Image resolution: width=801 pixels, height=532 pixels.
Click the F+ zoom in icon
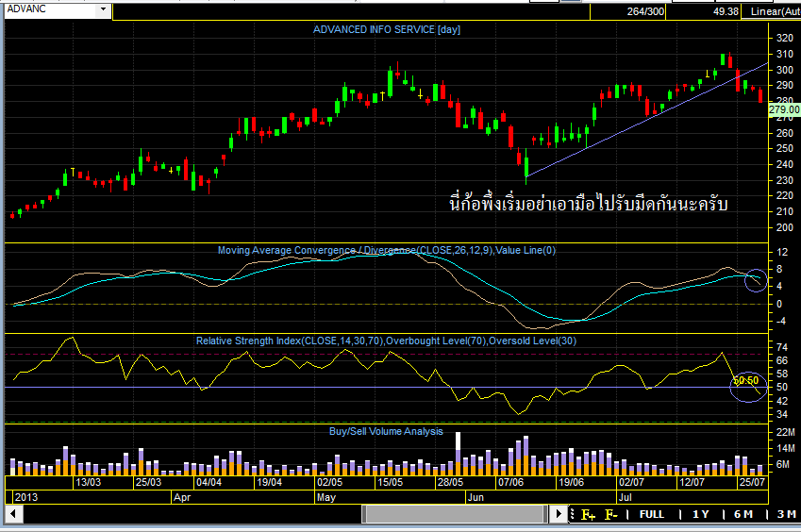[x=588, y=515]
